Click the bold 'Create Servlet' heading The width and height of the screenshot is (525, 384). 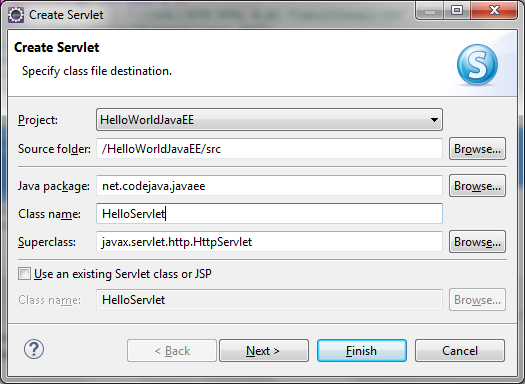pos(57,47)
